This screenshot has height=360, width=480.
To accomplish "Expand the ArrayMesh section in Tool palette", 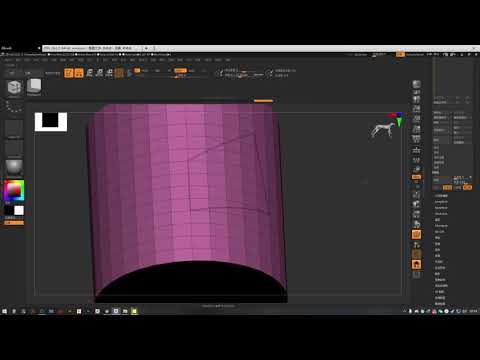I will (x=441, y=202).
